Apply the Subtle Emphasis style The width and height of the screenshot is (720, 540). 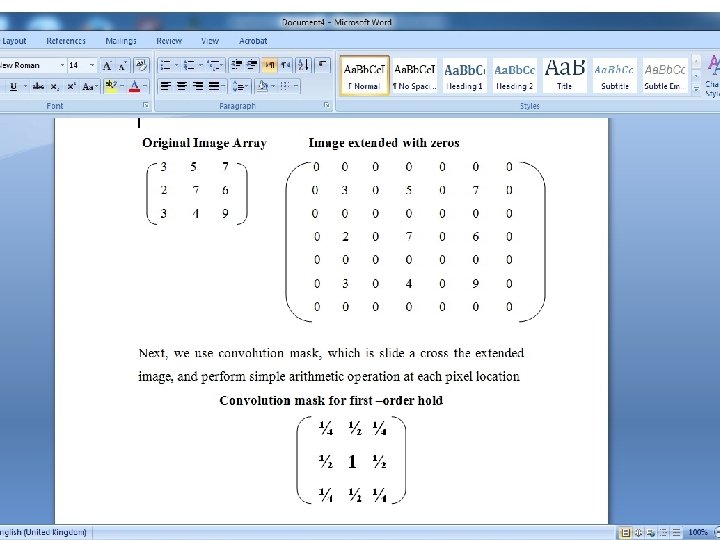[x=664, y=76]
